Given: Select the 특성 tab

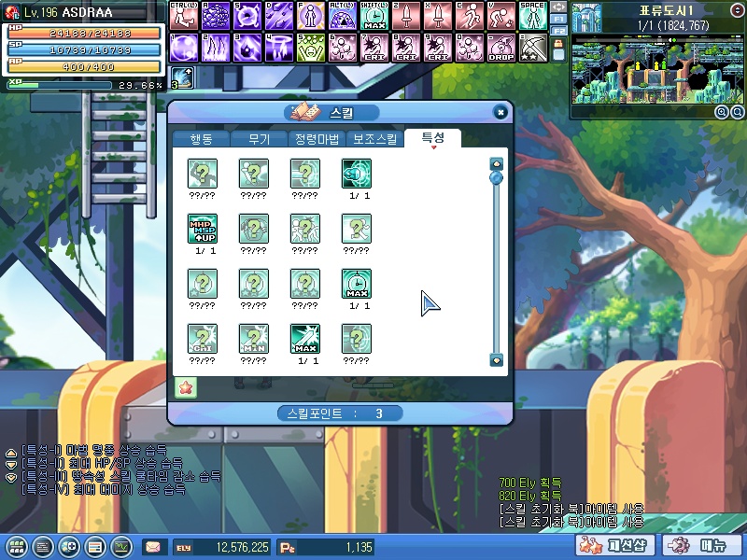Looking at the screenshot, I should (x=432, y=138).
